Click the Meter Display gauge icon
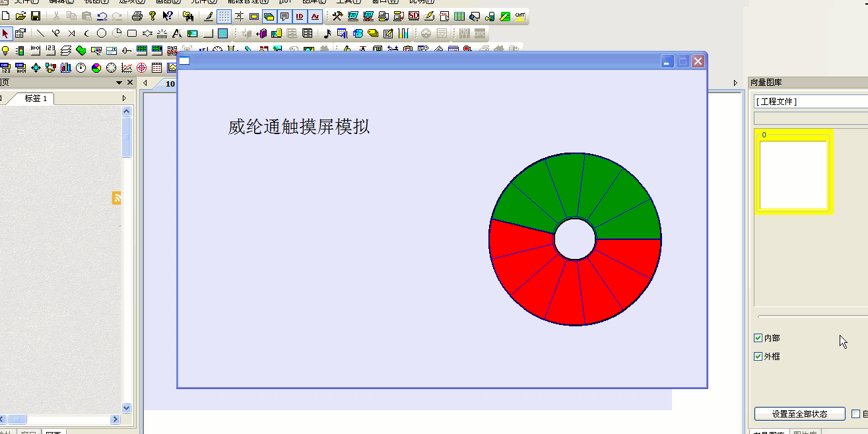Viewport: 868px width, 434px height. point(81,67)
